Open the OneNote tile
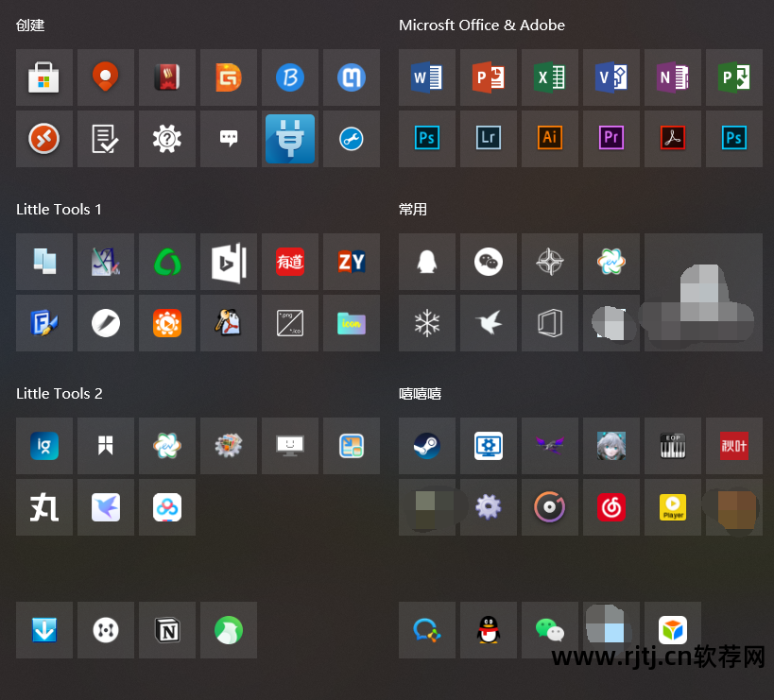 [673, 77]
